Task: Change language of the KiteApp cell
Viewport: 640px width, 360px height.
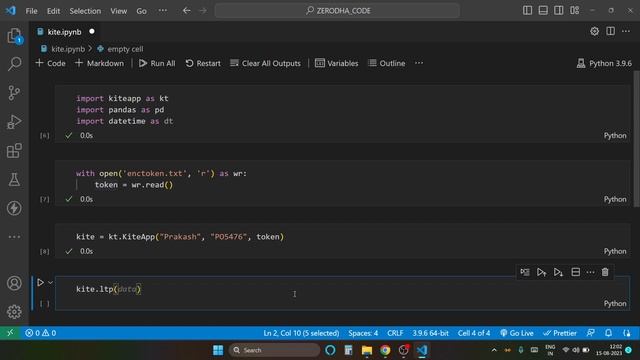Action: coord(615,251)
